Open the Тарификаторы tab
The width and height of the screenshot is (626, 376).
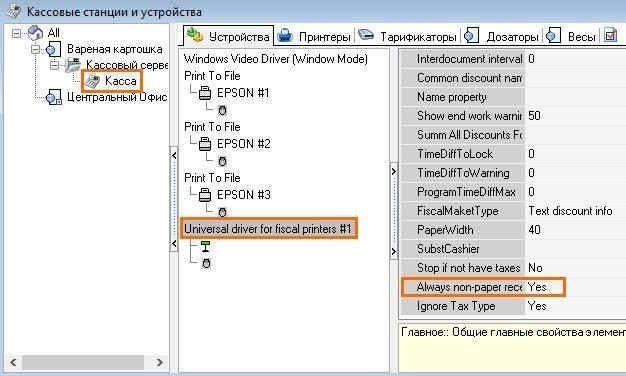[407, 37]
